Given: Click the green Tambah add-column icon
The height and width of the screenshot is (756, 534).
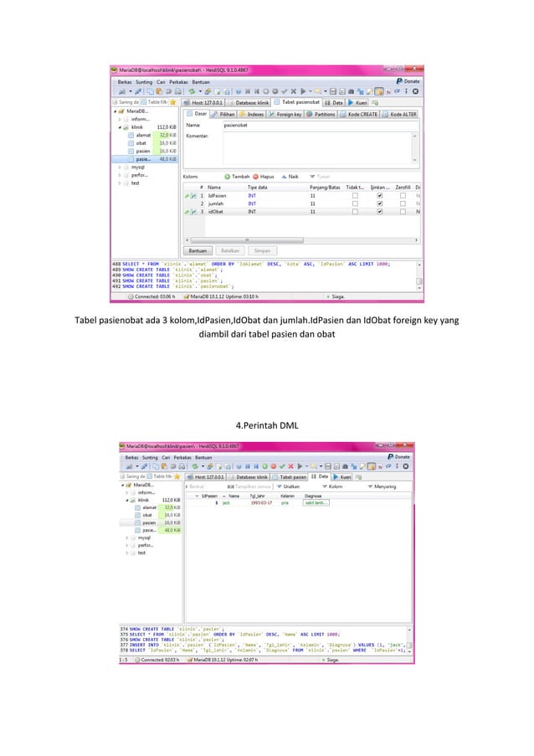Looking at the screenshot, I should coord(228,177).
